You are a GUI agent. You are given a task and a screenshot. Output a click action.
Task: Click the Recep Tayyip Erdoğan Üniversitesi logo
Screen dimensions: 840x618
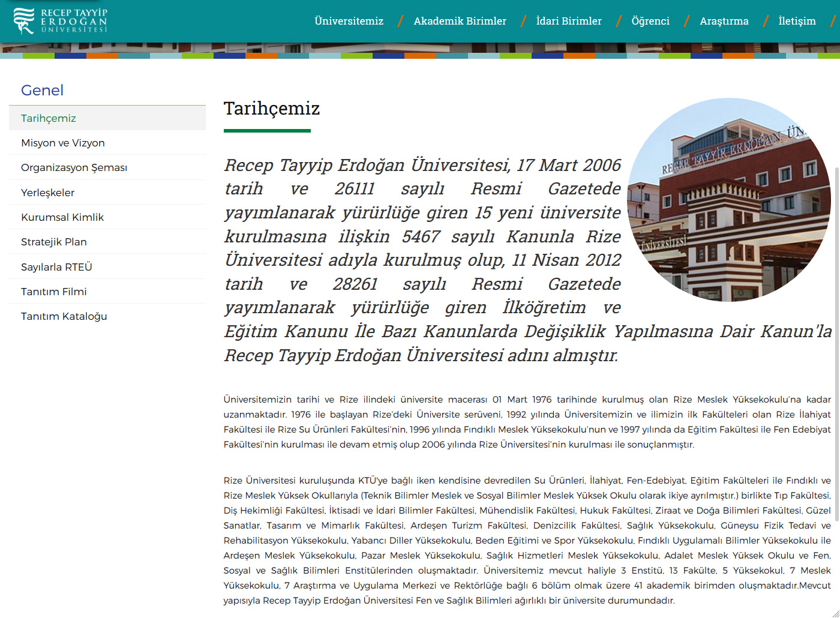coord(60,21)
